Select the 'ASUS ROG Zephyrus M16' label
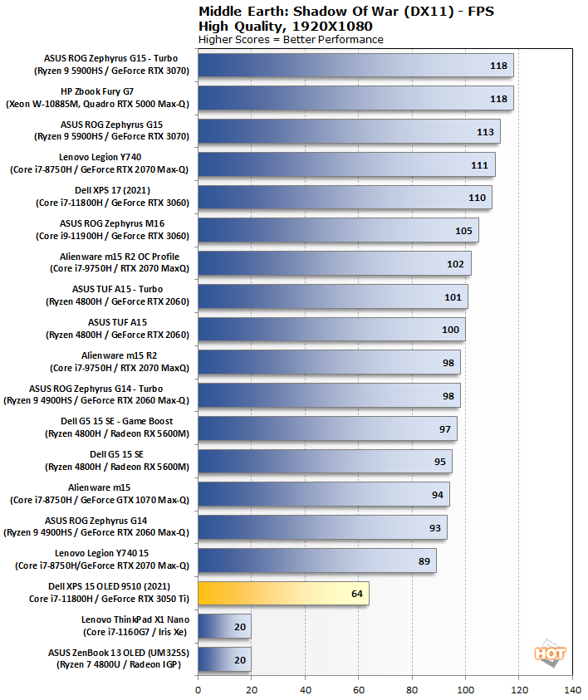This screenshot has height=700, width=588. tap(112, 223)
